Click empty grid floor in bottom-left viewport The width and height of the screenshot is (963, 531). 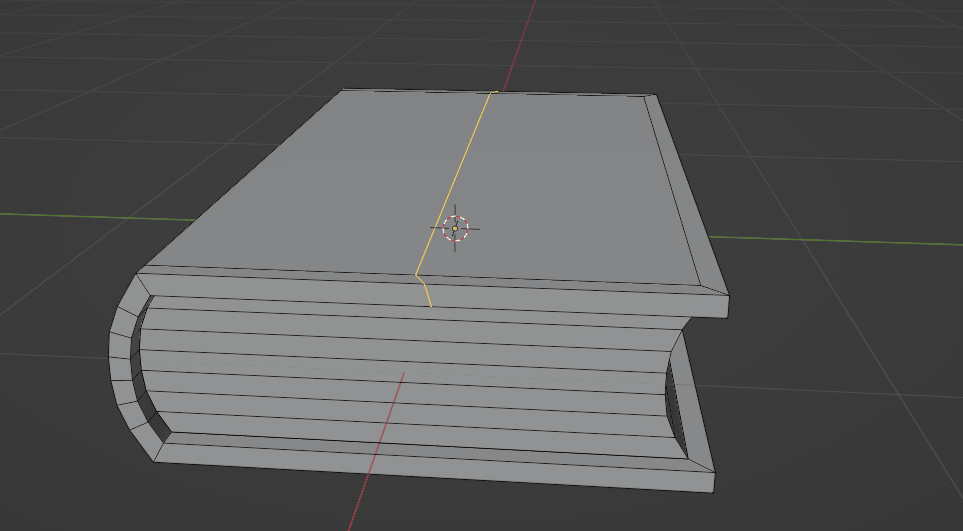point(70,490)
